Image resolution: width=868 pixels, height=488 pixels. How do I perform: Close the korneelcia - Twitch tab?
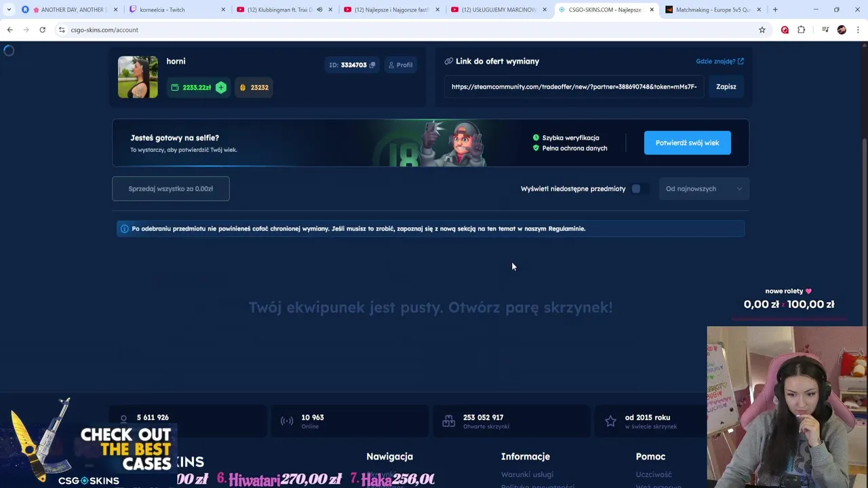point(223,9)
